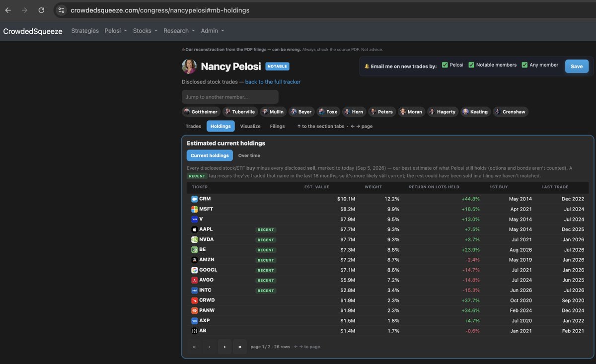596x364 pixels.
Task: Open site info icon beside the URL
Action: point(61,10)
